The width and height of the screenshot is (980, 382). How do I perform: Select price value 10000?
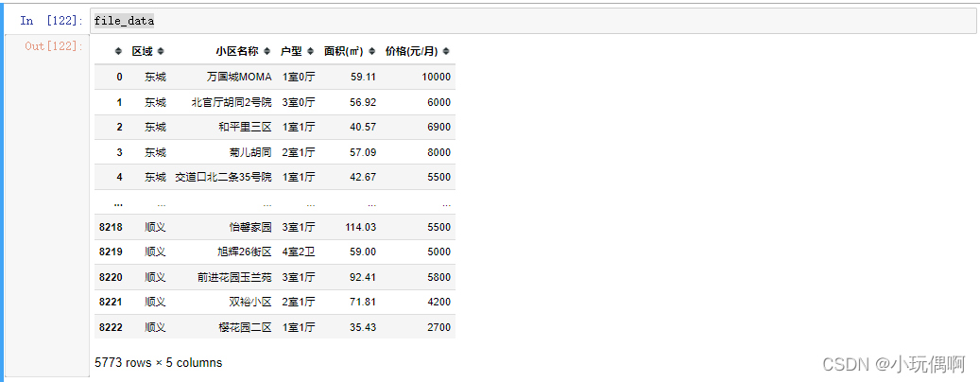click(437, 77)
